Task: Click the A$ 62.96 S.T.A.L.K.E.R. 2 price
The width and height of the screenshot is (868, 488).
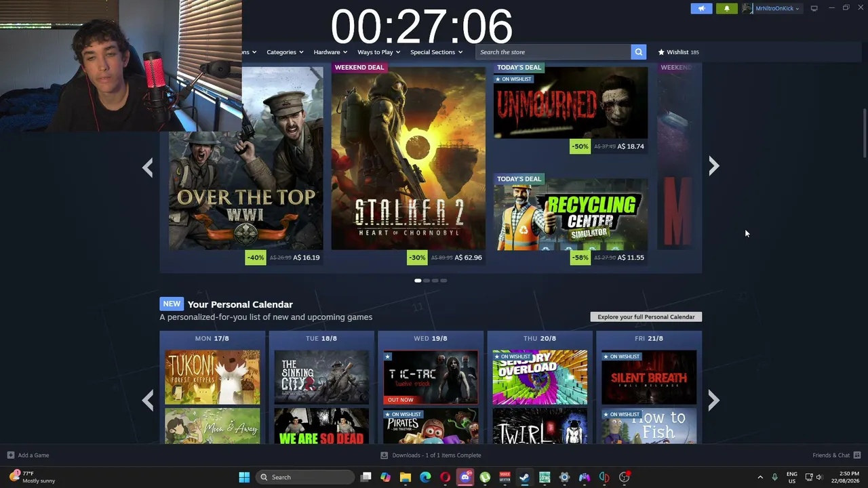Action: coord(468,258)
